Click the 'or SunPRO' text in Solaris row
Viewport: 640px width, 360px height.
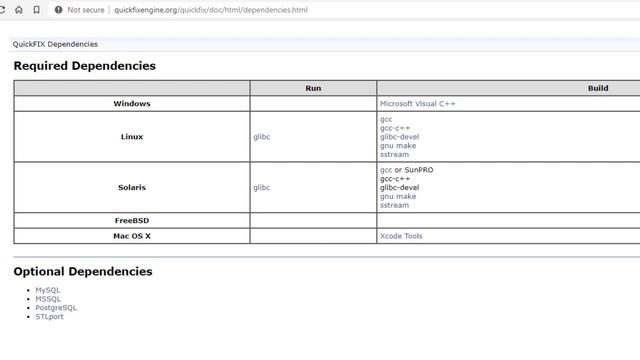click(x=414, y=170)
